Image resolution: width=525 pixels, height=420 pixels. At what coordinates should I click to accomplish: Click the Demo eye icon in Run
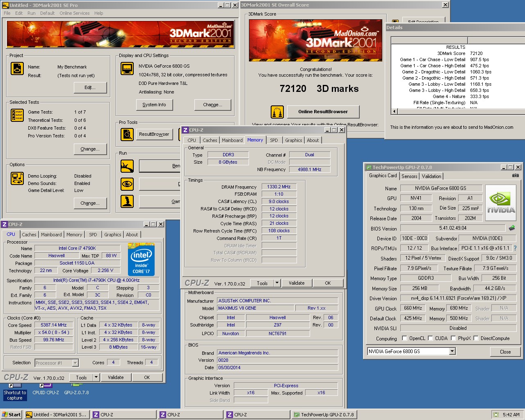127,184
